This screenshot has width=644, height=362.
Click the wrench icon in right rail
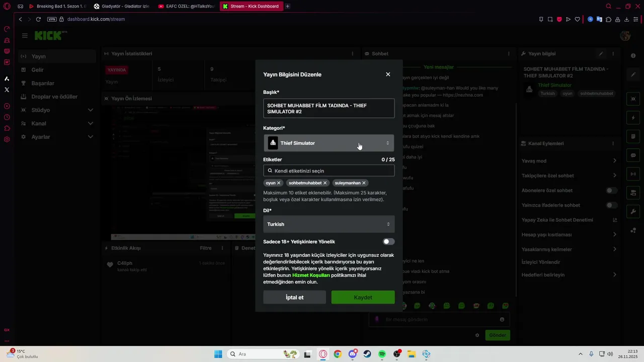coord(633,211)
